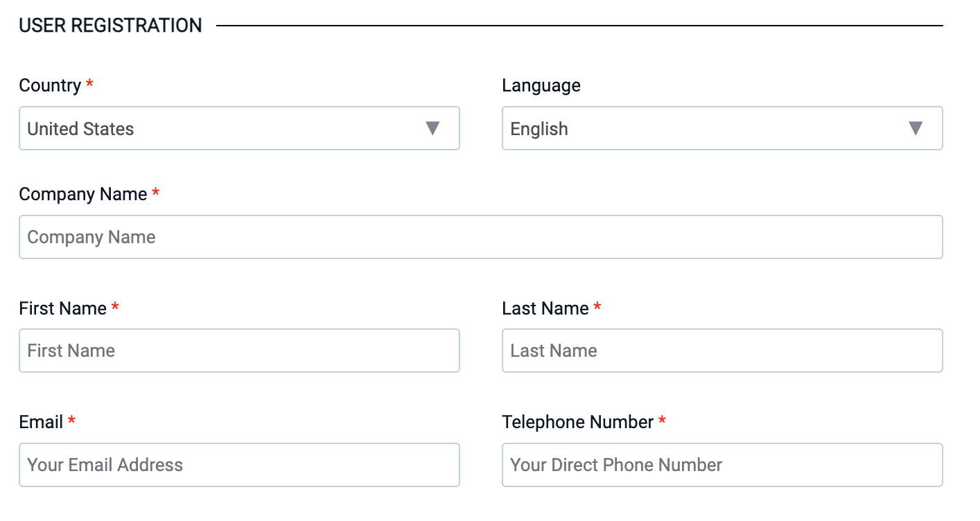980x521 pixels.
Task: Click the red asterisk beside Email
Action: pos(71,421)
